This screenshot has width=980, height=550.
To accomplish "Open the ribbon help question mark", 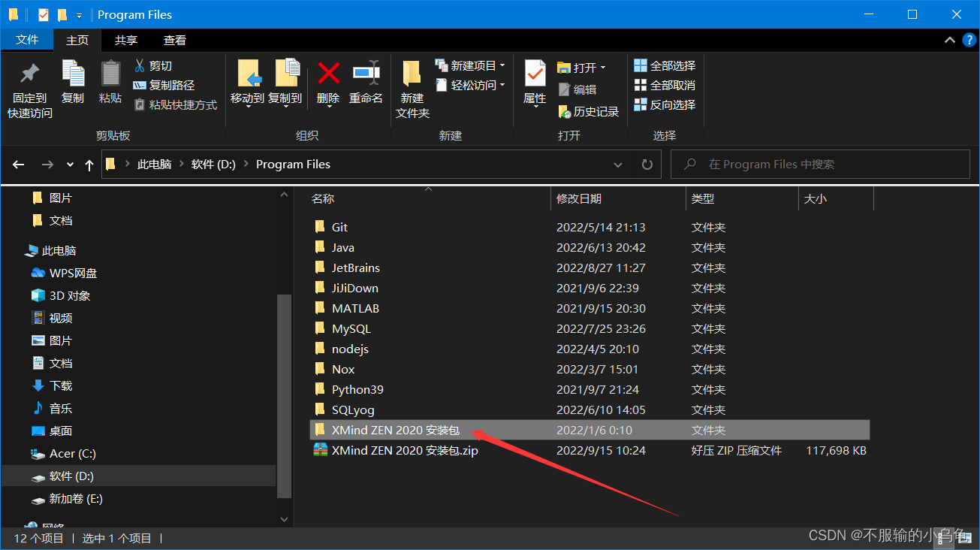I will point(967,41).
